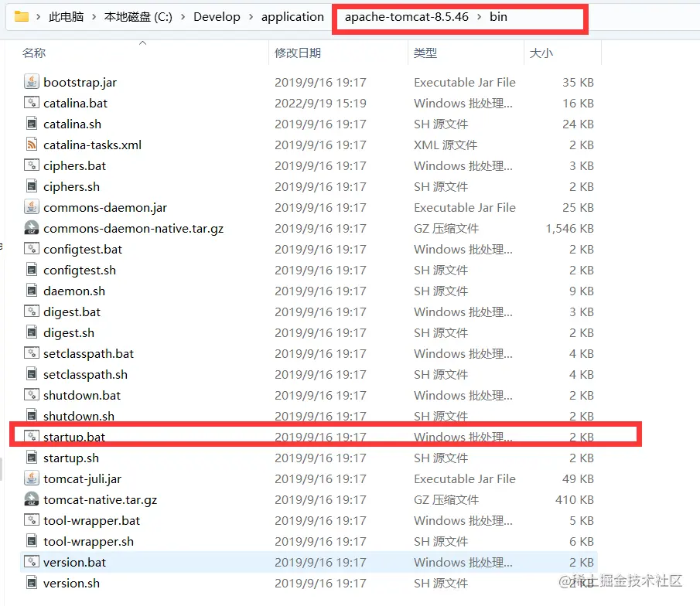Select the version.bat file name
The width and height of the screenshot is (700, 606).
[74, 562]
